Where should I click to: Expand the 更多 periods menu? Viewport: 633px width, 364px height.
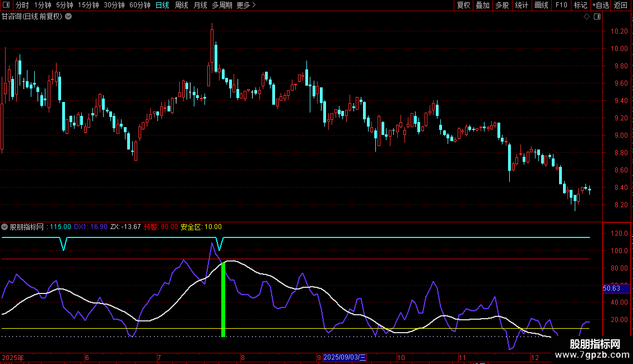246,5
